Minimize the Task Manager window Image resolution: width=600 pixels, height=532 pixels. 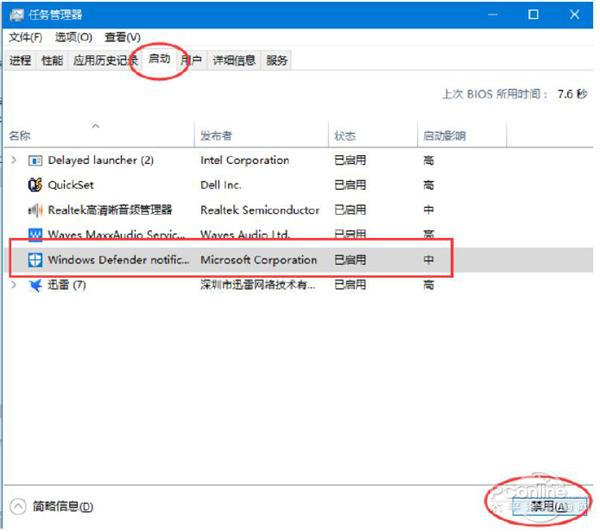click(x=493, y=15)
